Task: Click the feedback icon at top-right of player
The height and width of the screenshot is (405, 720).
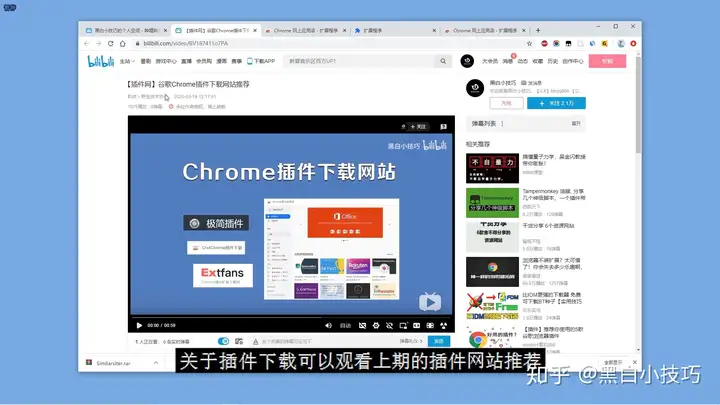Action: (x=443, y=127)
